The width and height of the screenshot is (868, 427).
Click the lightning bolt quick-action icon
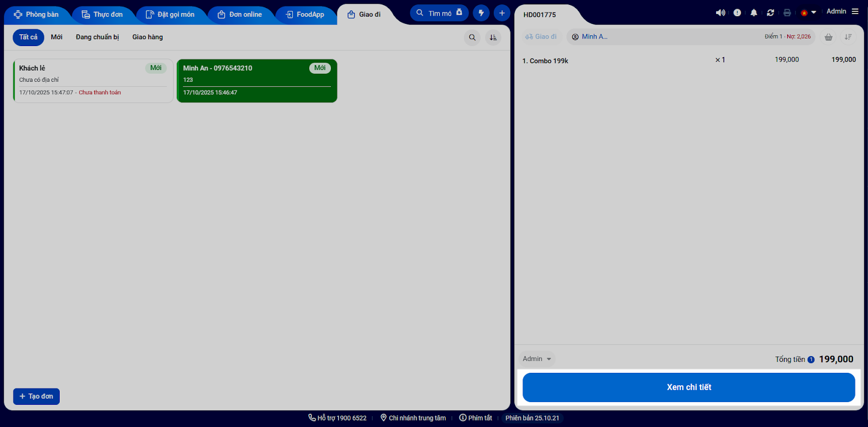481,13
